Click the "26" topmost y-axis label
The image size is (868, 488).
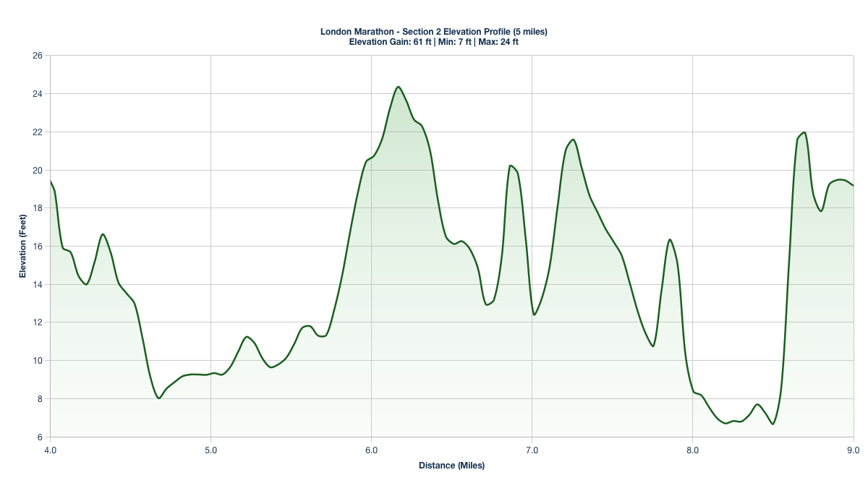tap(38, 56)
